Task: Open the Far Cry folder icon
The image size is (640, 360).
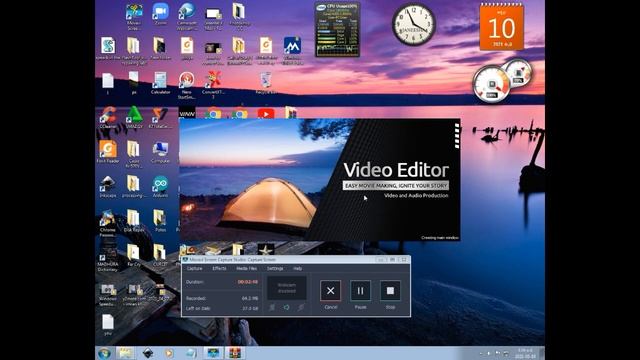Action: point(134,255)
